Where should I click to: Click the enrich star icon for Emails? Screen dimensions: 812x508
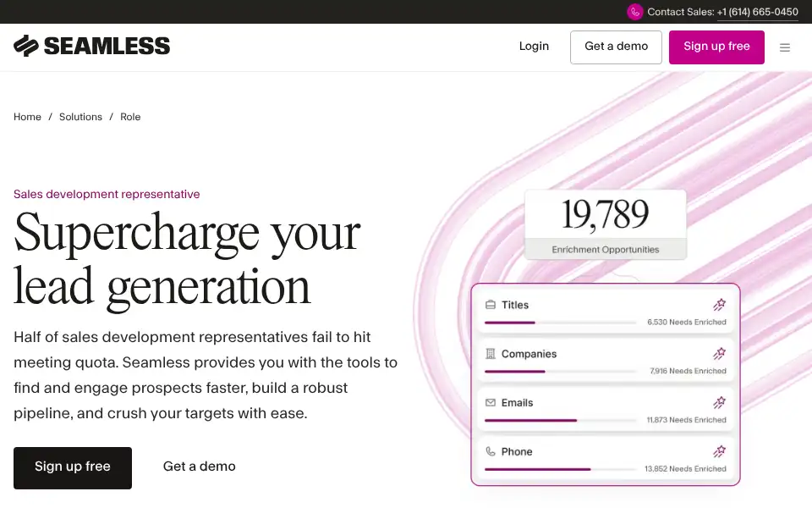pyautogui.click(x=719, y=402)
